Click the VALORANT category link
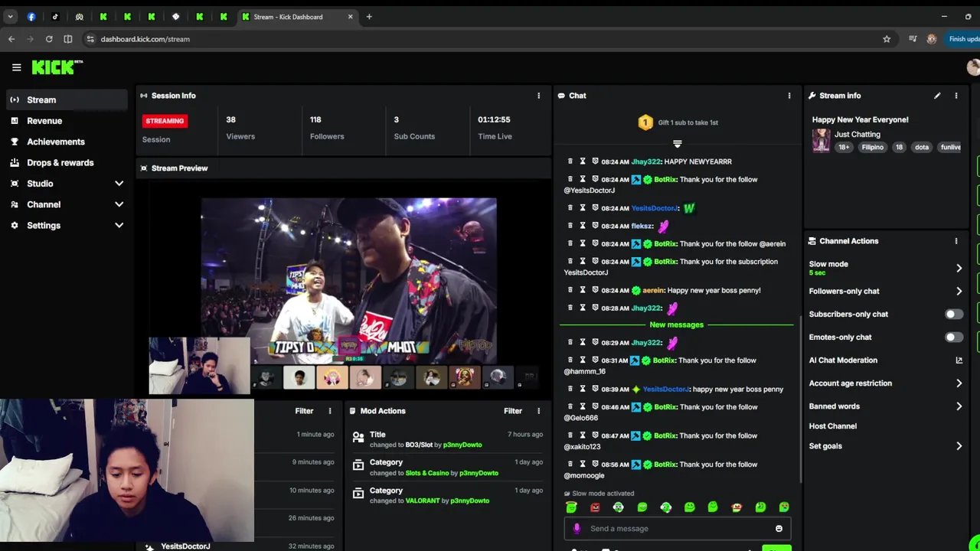The width and height of the screenshot is (980, 551). (423, 500)
